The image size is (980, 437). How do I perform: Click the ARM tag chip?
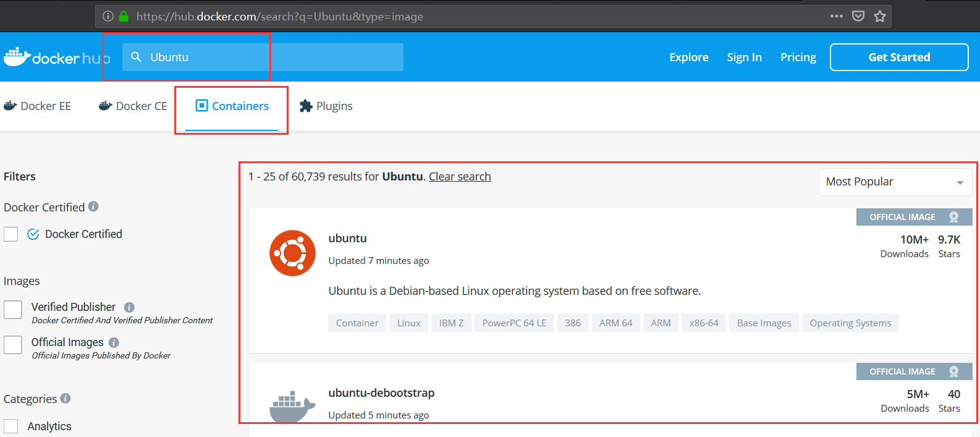(x=661, y=323)
